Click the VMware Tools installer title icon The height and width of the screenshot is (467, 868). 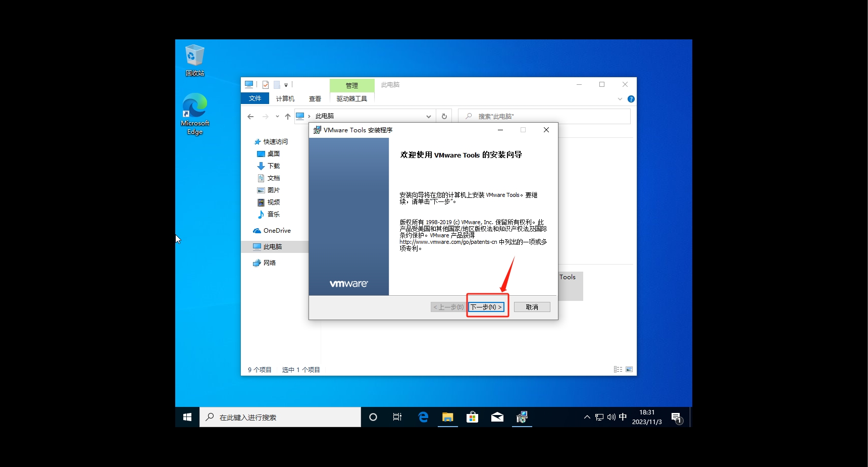coord(317,130)
